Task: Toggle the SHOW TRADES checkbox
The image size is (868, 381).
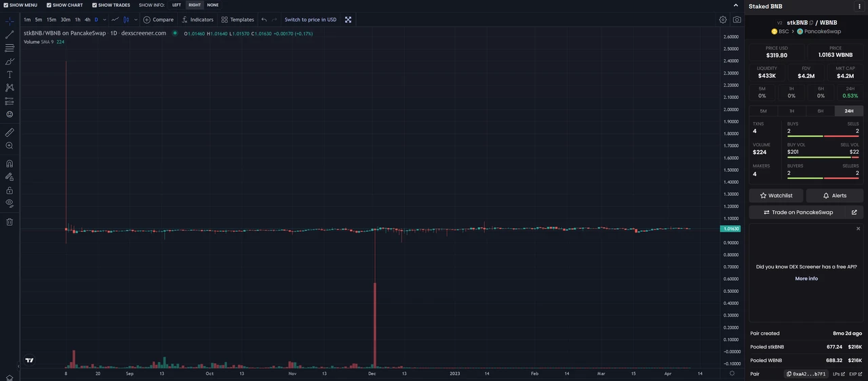Action: coord(94,5)
